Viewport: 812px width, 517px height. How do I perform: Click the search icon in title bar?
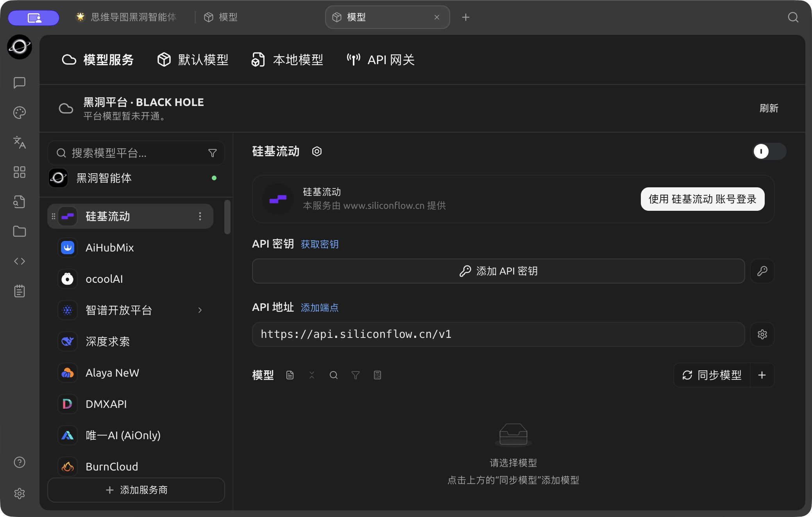point(793,17)
